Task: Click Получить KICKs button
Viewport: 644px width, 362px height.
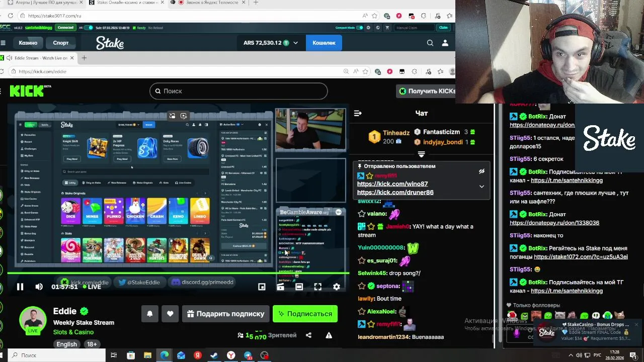Action: (x=427, y=91)
